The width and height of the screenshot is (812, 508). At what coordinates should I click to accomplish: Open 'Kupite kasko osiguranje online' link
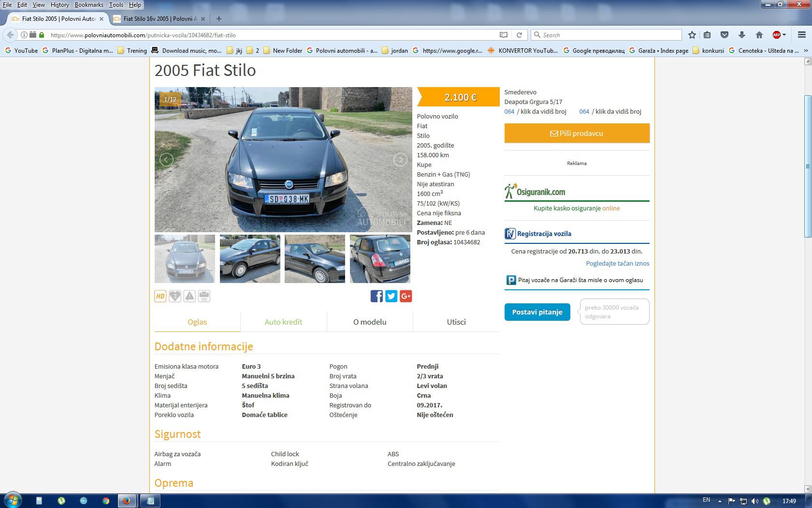(577, 208)
